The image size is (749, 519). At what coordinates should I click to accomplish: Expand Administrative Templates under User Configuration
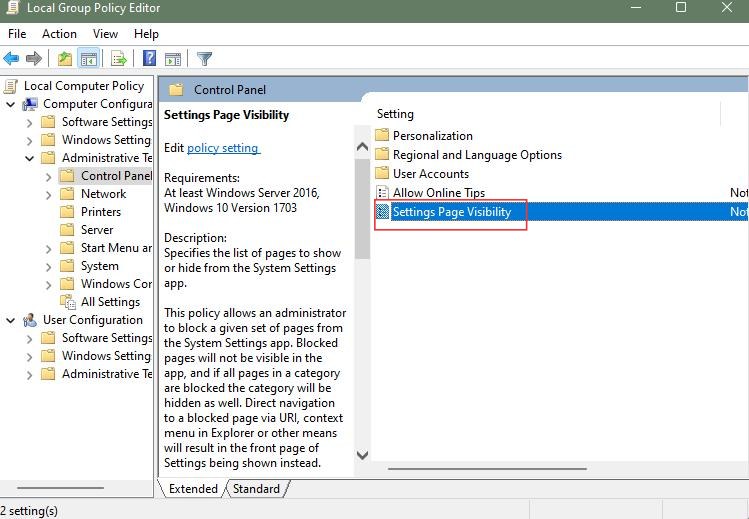click(30, 375)
